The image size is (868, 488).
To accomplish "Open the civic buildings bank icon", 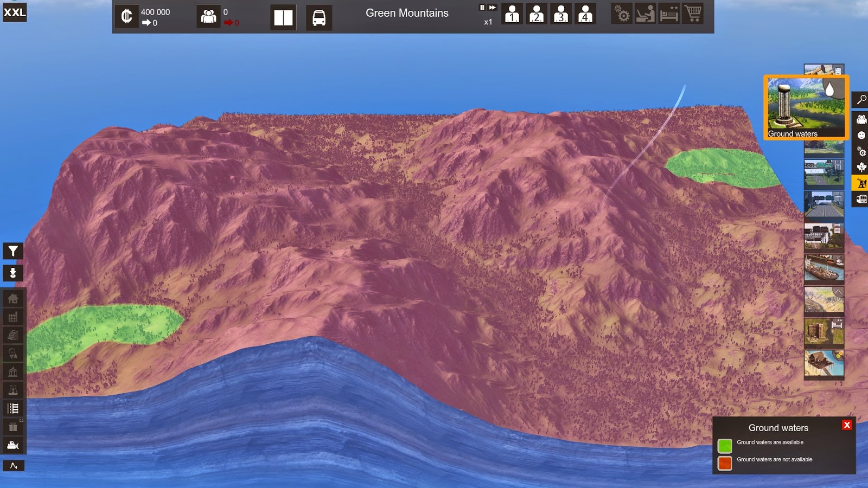I will click(13, 372).
